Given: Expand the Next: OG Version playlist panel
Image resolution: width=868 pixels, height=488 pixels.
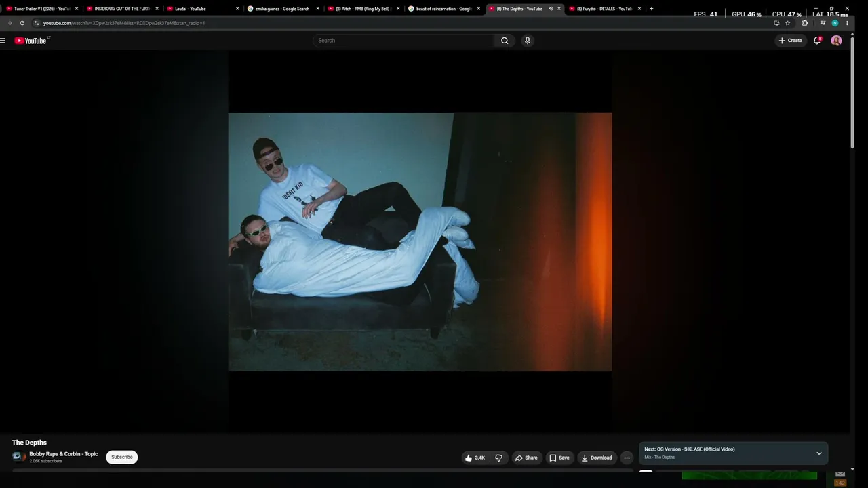Looking at the screenshot, I should (818, 453).
